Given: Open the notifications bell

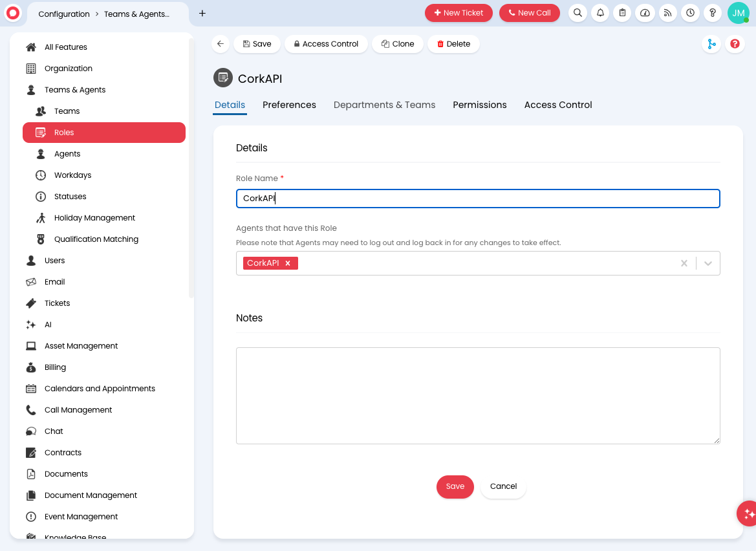Looking at the screenshot, I should pyautogui.click(x=600, y=13).
